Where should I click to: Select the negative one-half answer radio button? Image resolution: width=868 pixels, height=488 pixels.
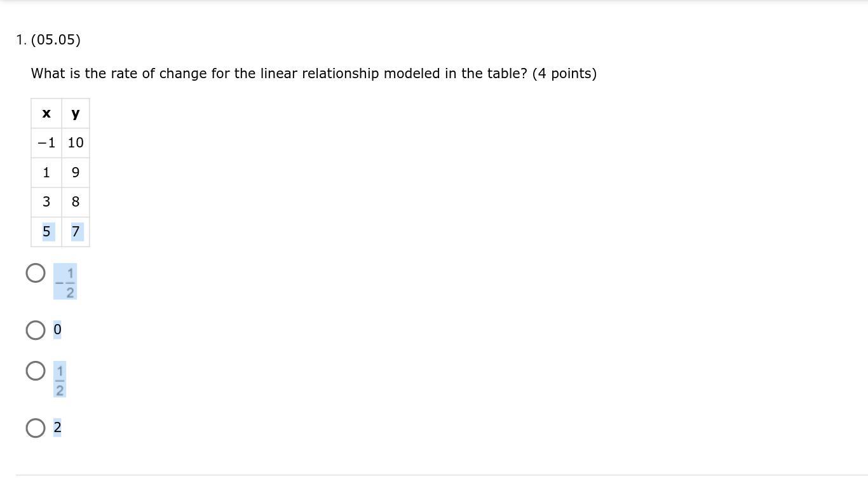click(x=36, y=273)
